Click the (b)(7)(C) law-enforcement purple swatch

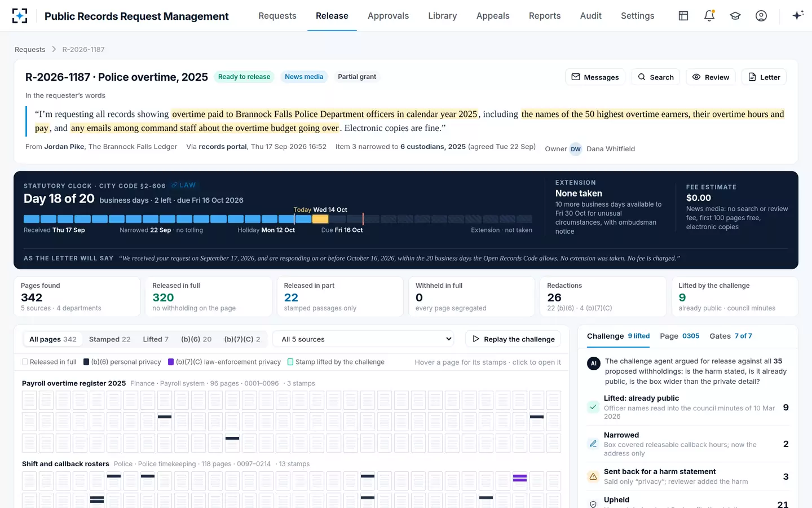[171, 362]
